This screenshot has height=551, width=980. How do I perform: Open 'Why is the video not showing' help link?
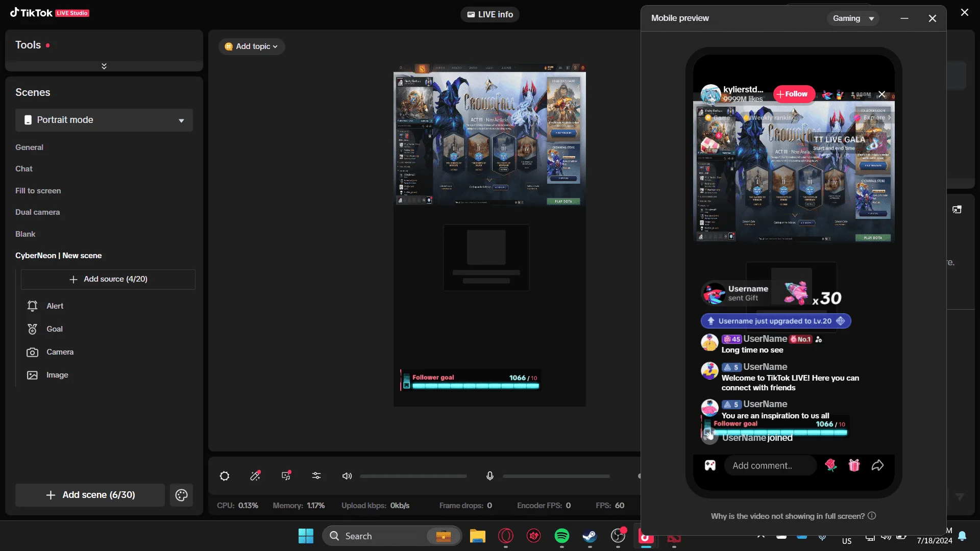(788, 516)
